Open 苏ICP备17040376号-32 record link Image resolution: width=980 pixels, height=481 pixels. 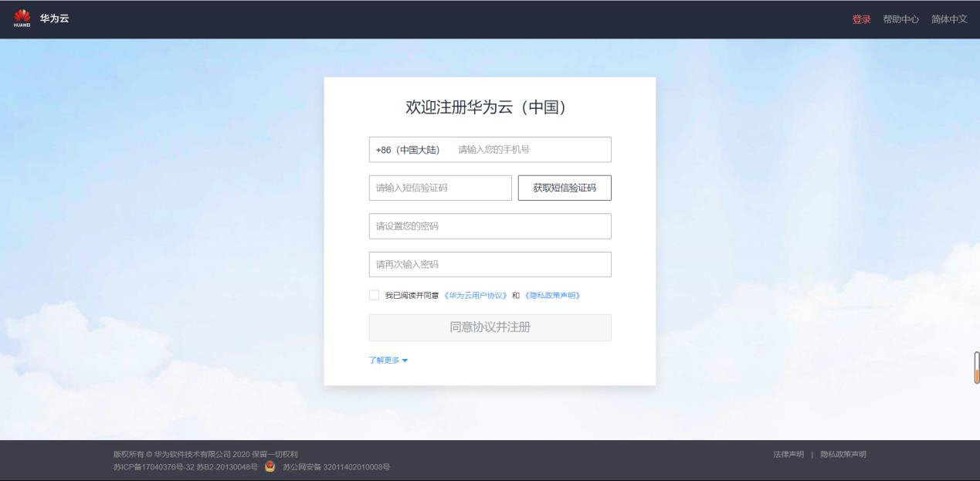click(x=154, y=467)
